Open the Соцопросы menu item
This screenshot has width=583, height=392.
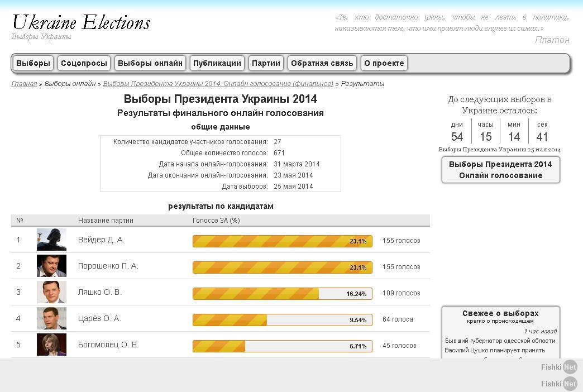pos(84,63)
